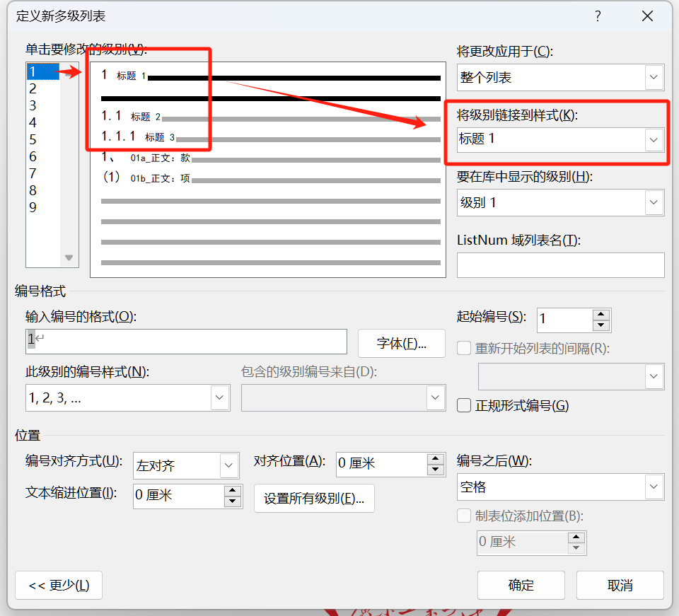Click the 输入编号的格式 text field
The height and width of the screenshot is (616, 679).
coord(186,342)
